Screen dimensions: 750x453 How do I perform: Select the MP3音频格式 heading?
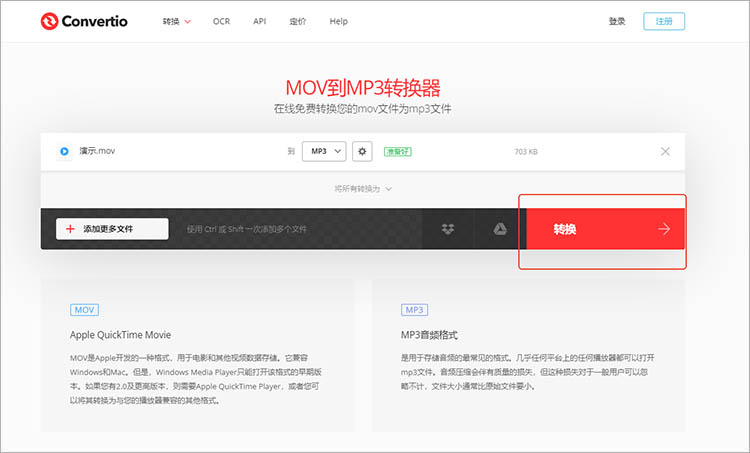(x=429, y=335)
